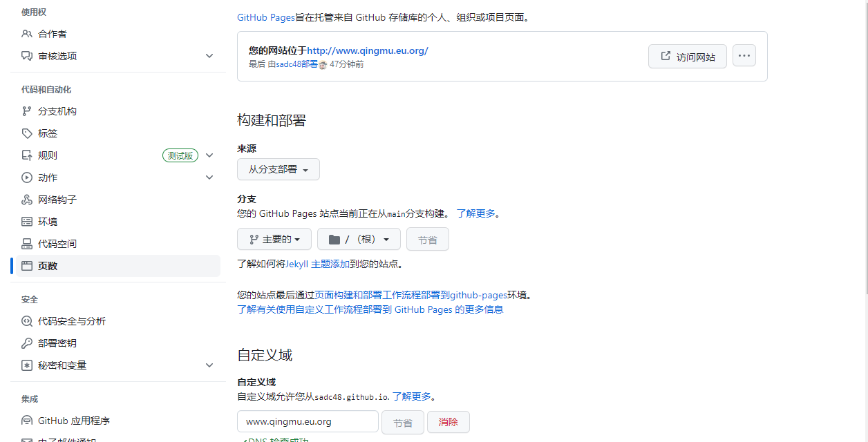Click the Jekyll 主题添加 link

coord(318,264)
